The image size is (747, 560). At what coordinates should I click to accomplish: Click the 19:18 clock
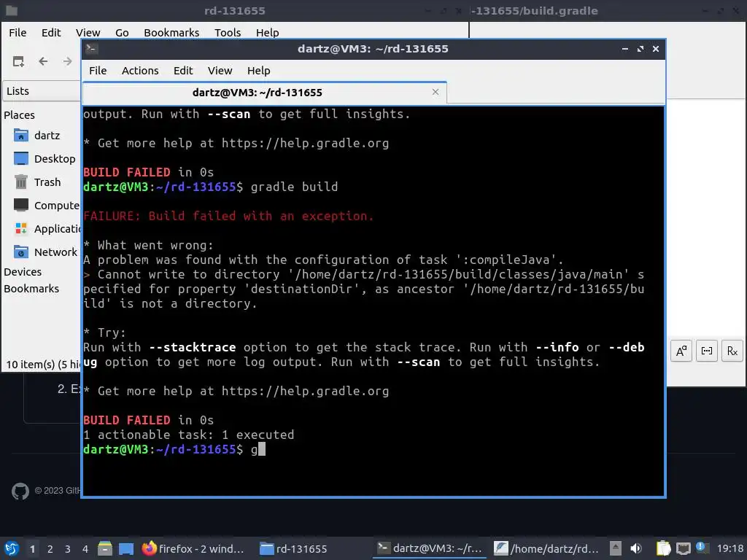[729, 548]
